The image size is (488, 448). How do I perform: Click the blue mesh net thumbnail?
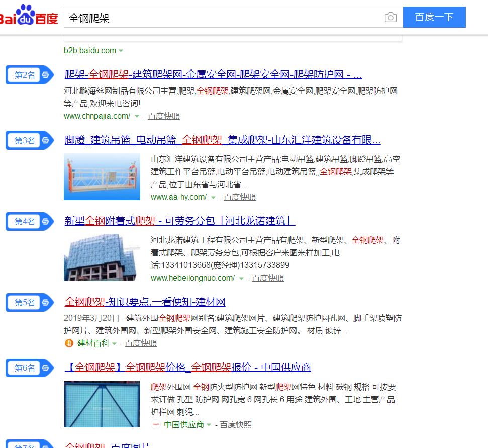coord(102,404)
